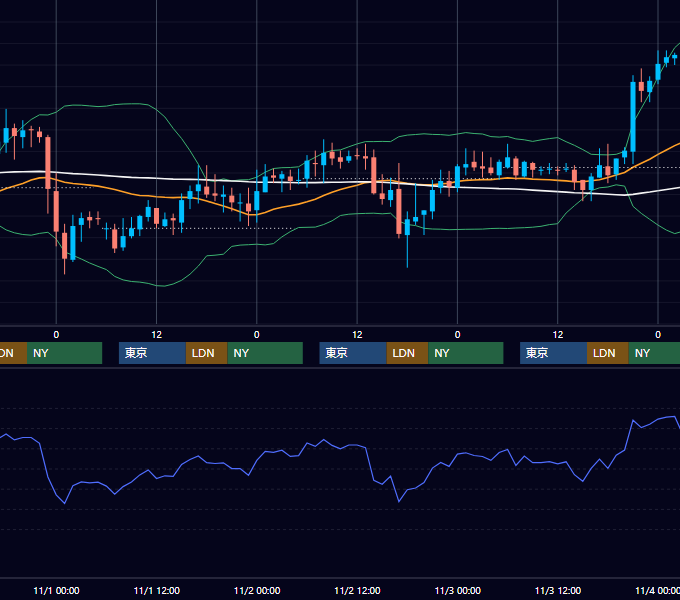Click the date label "11/1 00:00"

[x=56, y=590]
